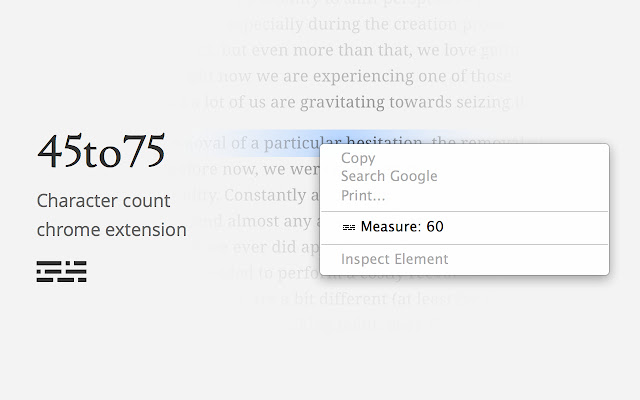
Task: Click the 45to75 dashed-lines logo icon
Action: [62, 271]
